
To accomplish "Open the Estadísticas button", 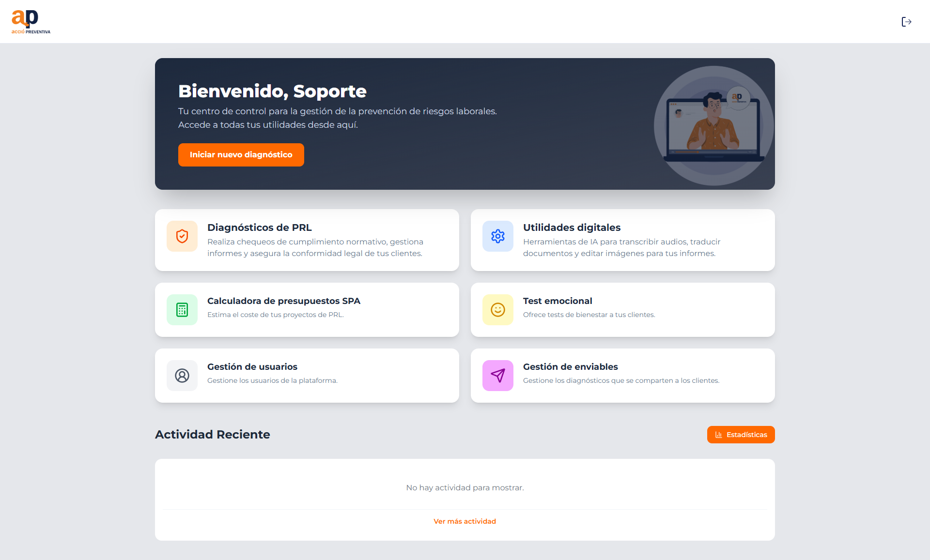I will (741, 435).
